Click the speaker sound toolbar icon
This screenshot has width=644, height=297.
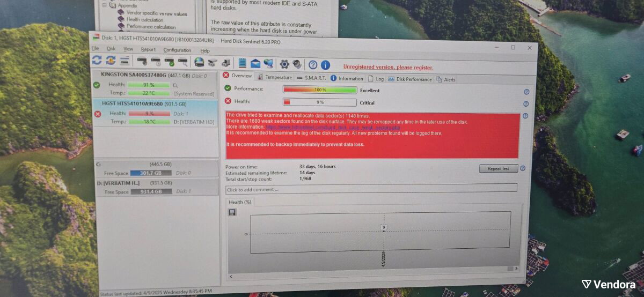tap(297, 64)
